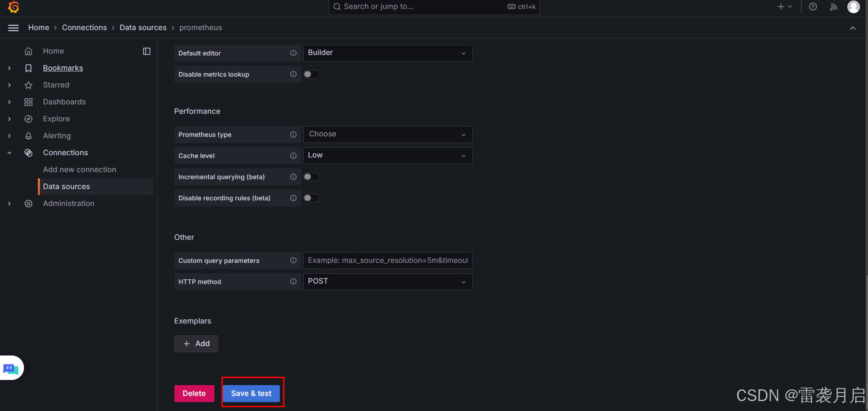Open Connections in sidebar menu
The image size is (868, 411).
[65, 153]
